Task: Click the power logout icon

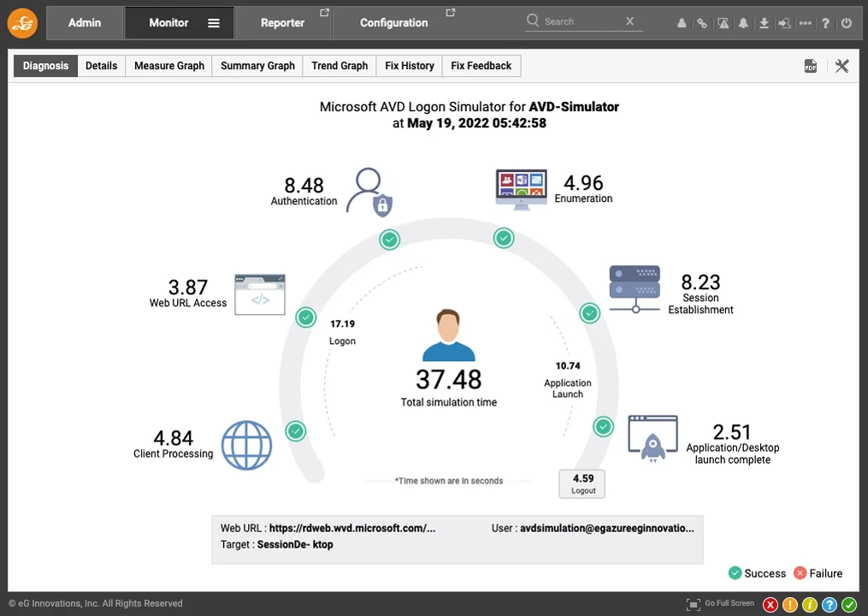Action: click(847, 23)
